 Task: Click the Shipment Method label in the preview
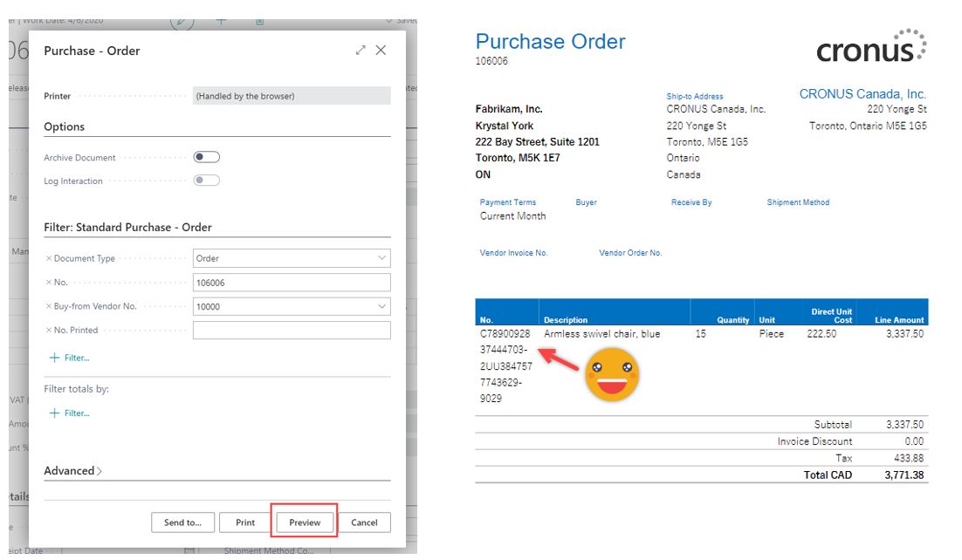(x=798, y=202)
